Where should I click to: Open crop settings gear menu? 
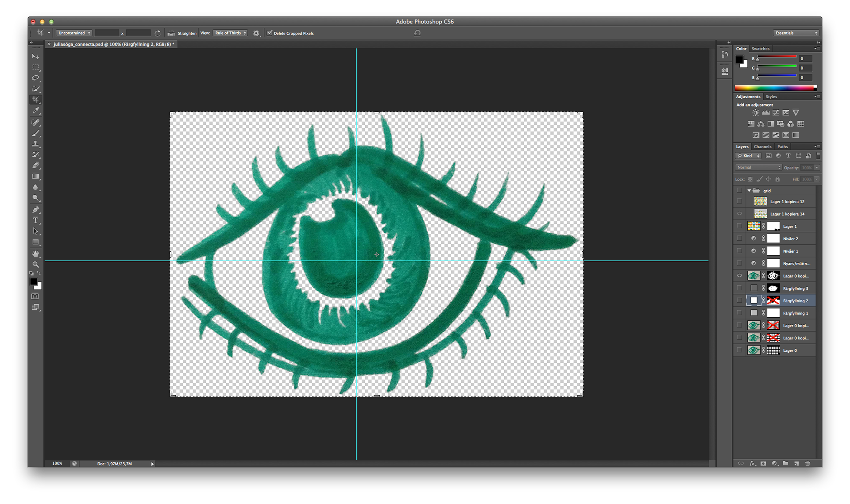point(256,33)
